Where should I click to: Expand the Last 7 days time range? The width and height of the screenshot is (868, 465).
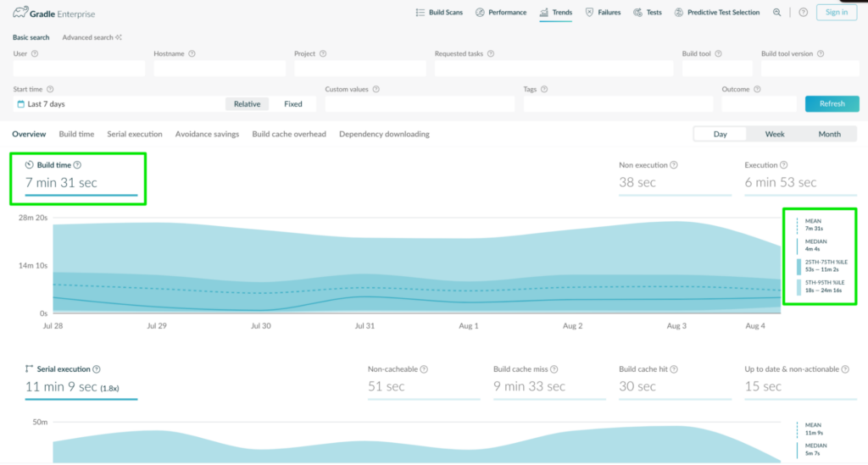click(119, 104)
